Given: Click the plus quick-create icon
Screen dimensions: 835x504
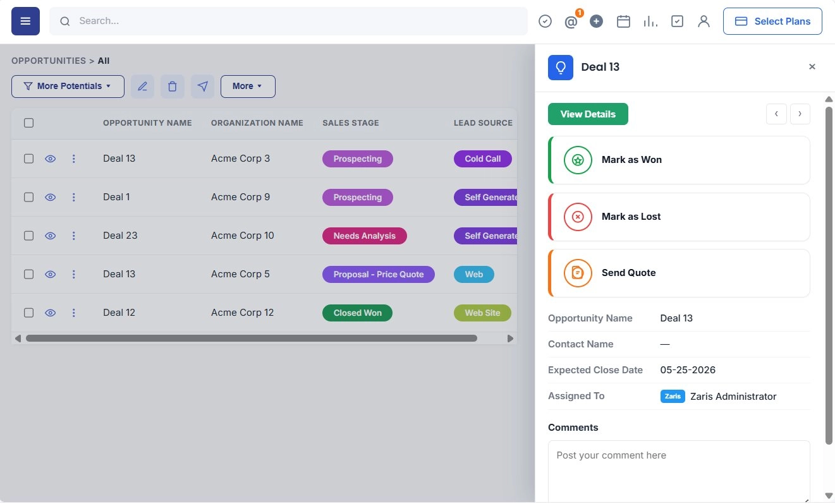Looking at the screenshot, I should 596,21.
